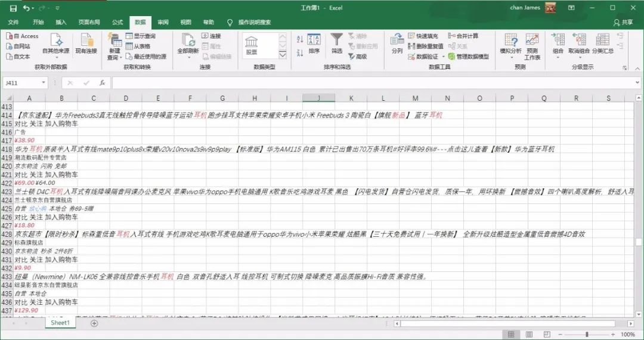Switch to the 视图 tab
644x340 pixels.
(185, 22)
